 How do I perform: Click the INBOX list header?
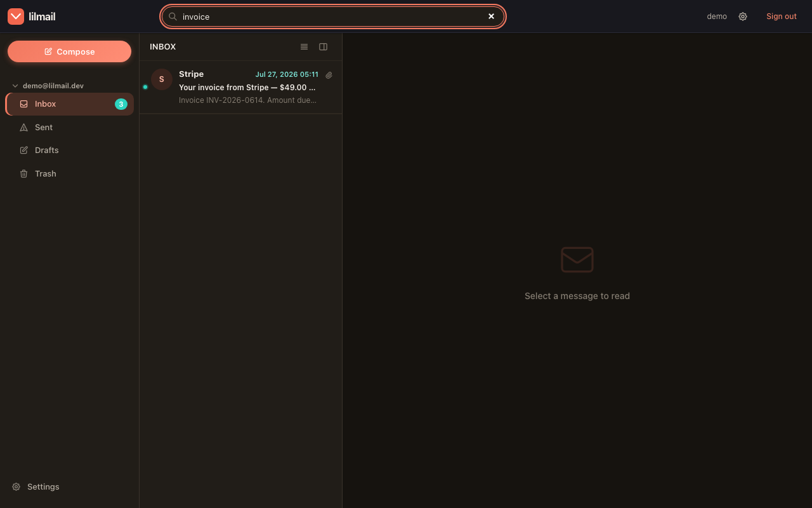click(x=163, y=47)
